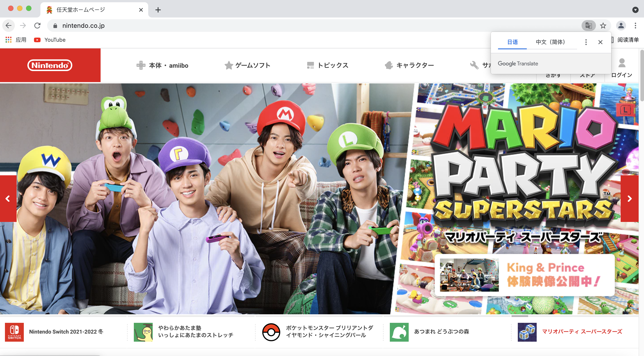Open Chrome's three-dot main menu
This screenshot has width=644, height=356.
635,26
